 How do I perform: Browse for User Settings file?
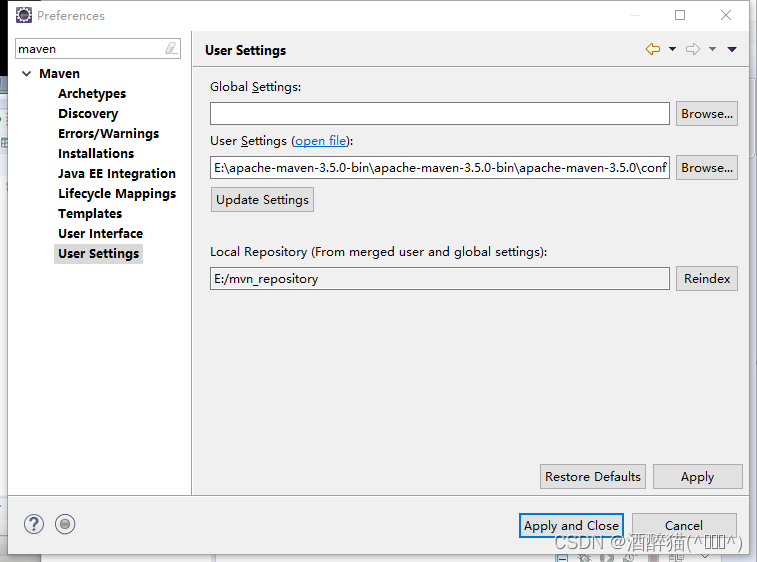click(707, 168)
